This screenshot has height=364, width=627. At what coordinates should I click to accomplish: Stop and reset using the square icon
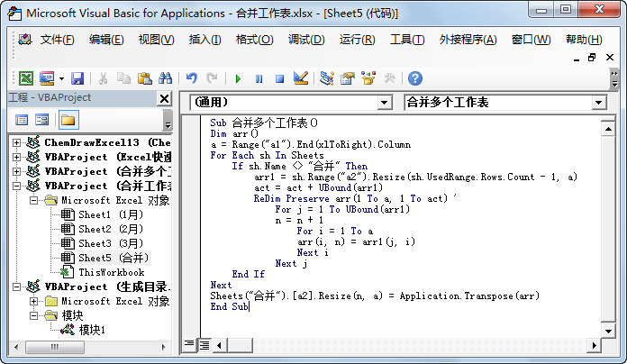click(x=280, y=78)
